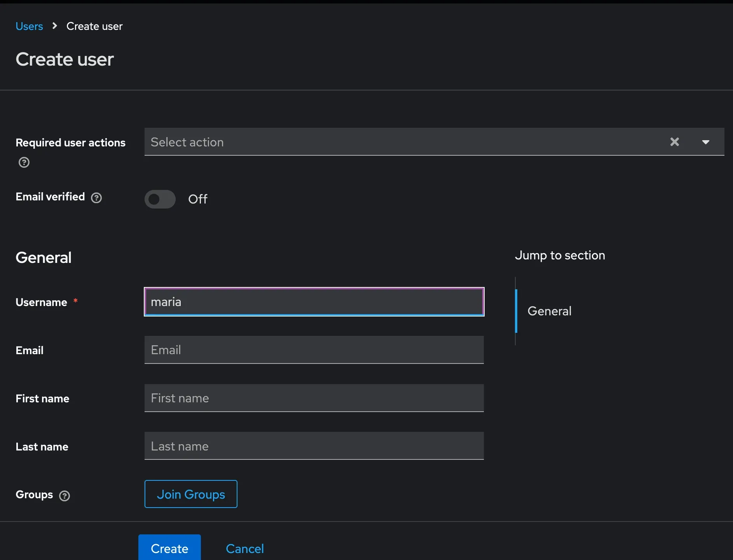The height and width of the screenshot is (560, 733).
Task: Click the First name input field
Action: click(314, 398)
